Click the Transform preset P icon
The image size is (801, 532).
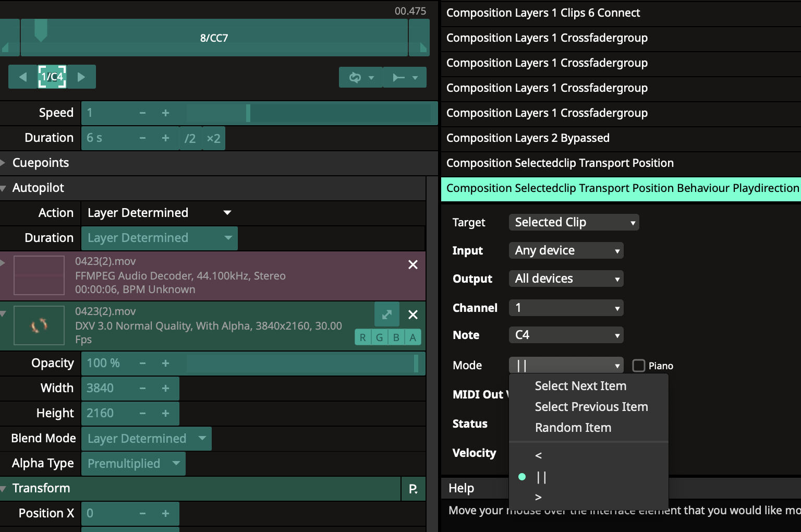tap(413, 489)
